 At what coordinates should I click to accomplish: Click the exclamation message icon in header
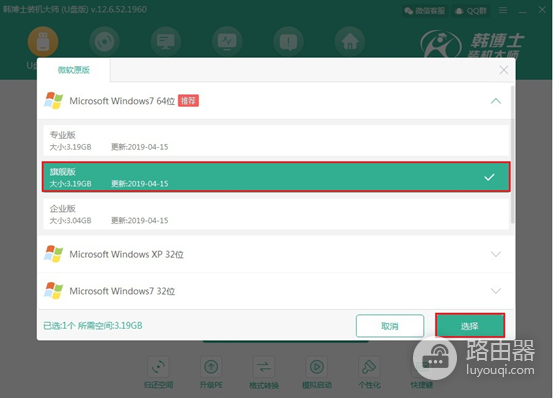(288, 42)
